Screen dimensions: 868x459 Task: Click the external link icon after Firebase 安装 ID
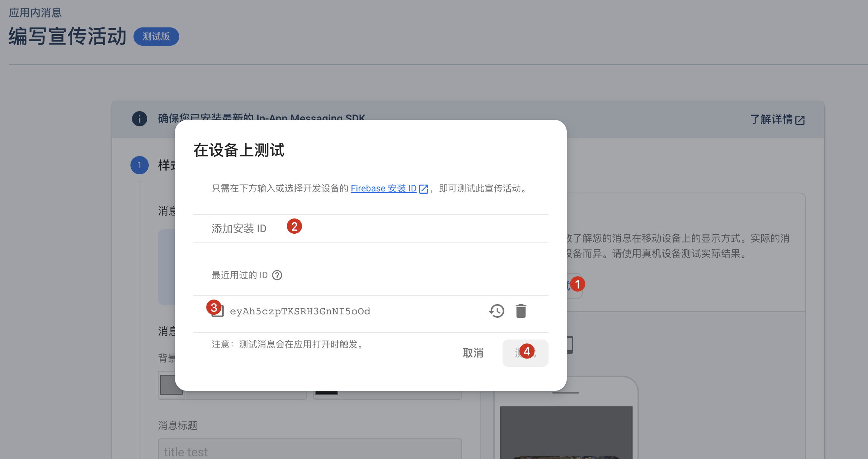(x=423, y=189)
